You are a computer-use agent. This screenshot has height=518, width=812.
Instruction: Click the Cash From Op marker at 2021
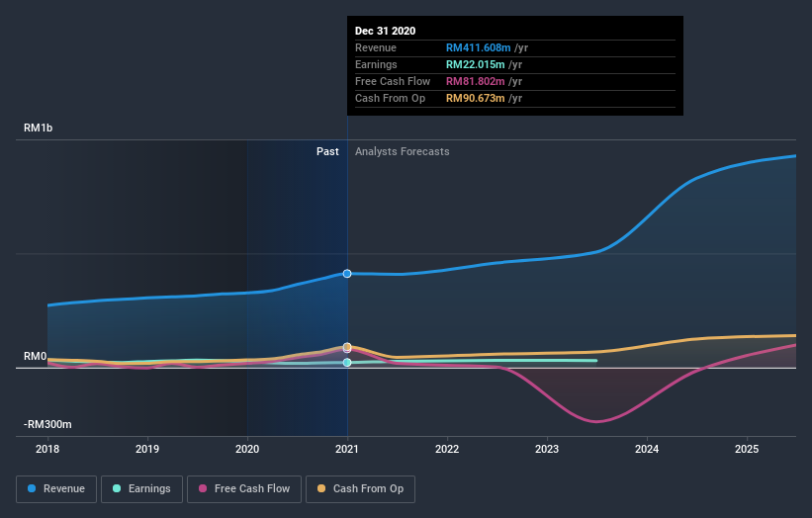click(x=347, y=347)
